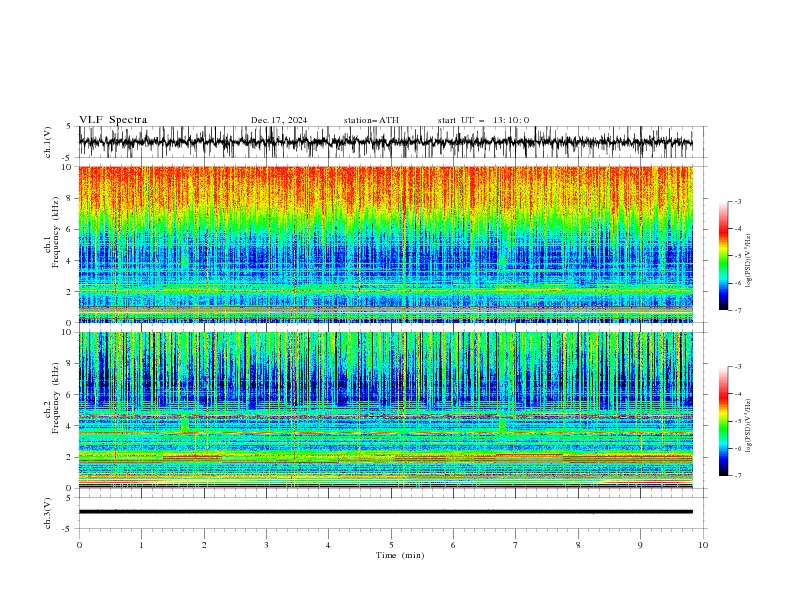Click the time axis tick label '3'
The height and width of the screenshot is (612, 792).
(x=266, y=545)
